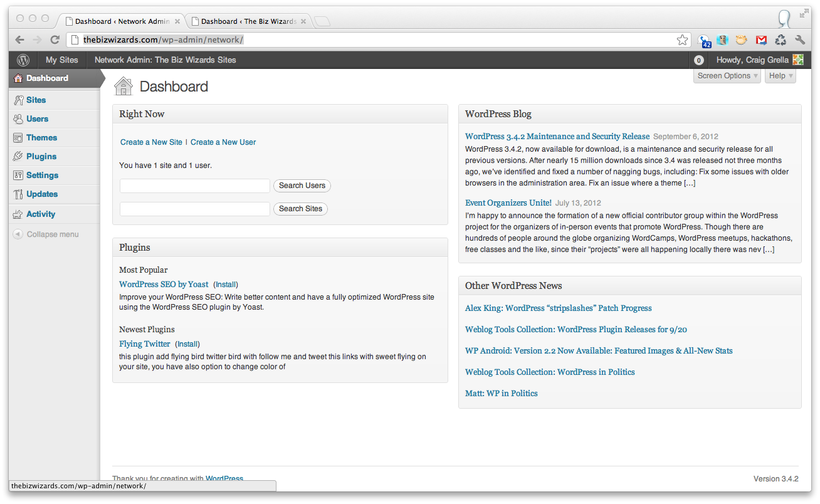Install the Flying Twitter plugin
The height and width of the screenshot is (504, 820).
tap(187, 344)
